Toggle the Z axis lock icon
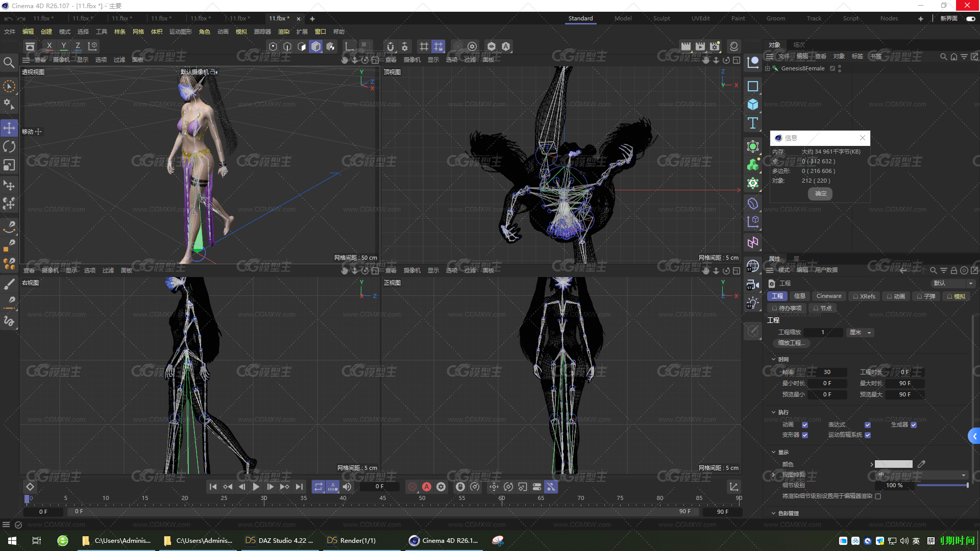Viewport: 980px width, 551px height. [x=78, y=46]
